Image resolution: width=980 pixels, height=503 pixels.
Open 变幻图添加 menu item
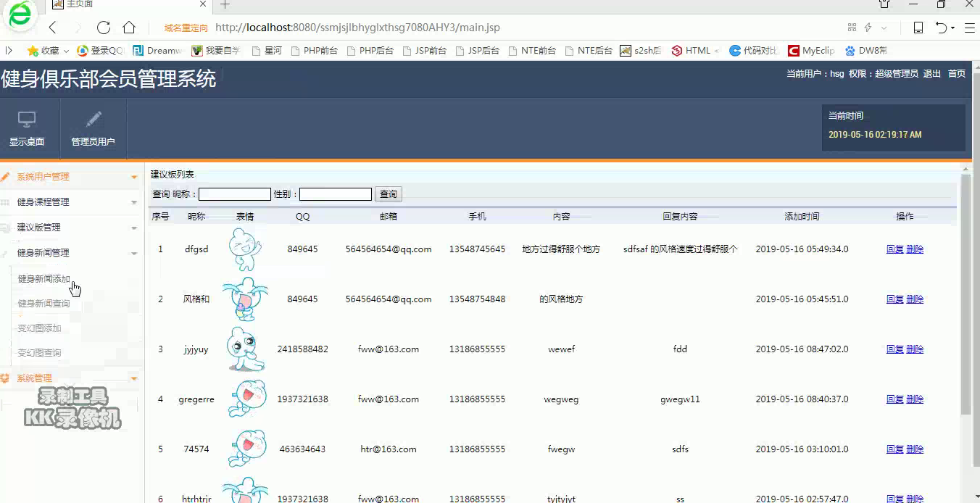(39, 328)
